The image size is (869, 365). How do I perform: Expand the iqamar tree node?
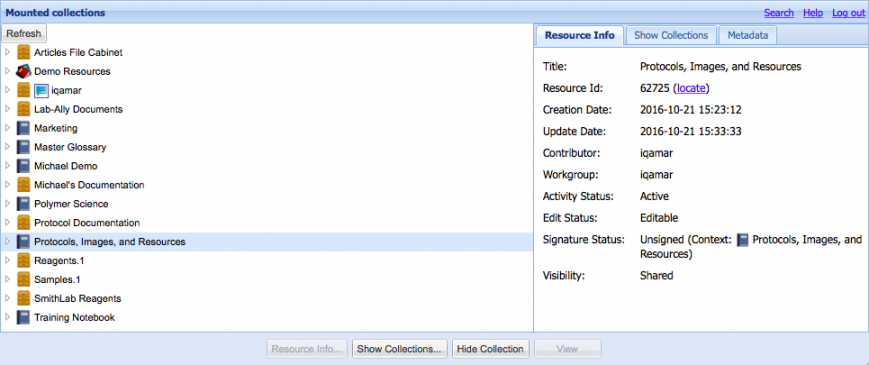point(7,90)
